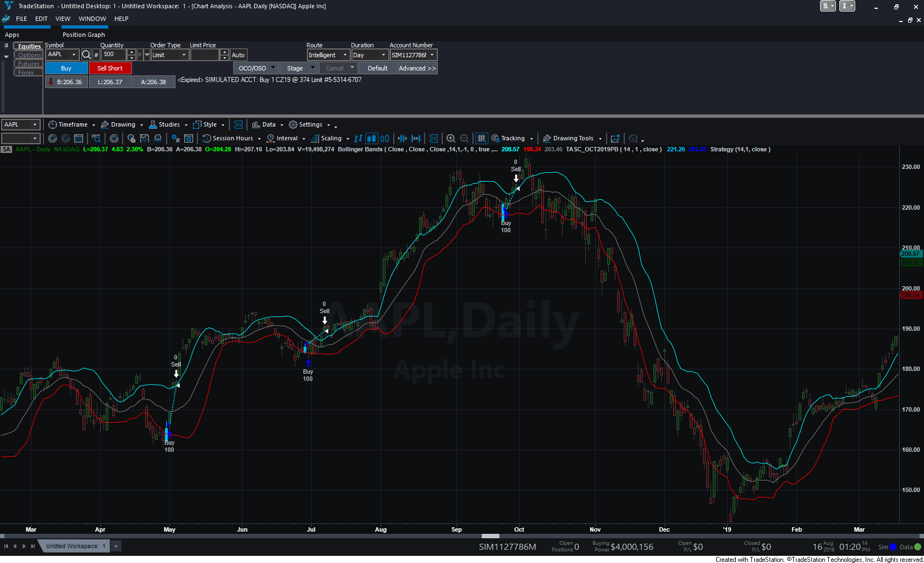Toggle the hash quantity type button
Viewport: 924px width, 563px height.
(96, 55)
